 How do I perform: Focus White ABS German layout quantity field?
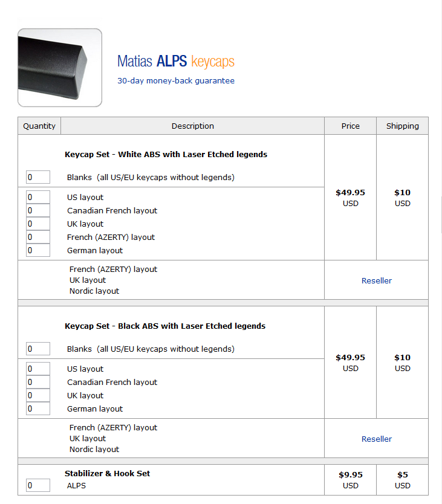point(38,250)
